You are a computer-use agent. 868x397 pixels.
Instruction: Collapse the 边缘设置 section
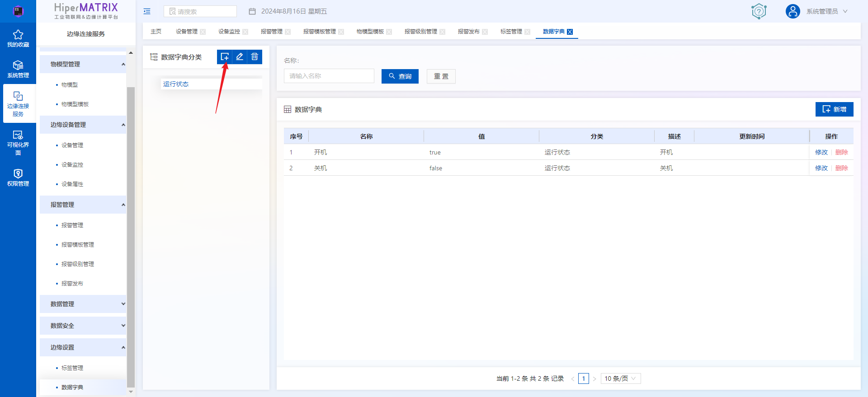pyautogui.click(x=83, y=347)
